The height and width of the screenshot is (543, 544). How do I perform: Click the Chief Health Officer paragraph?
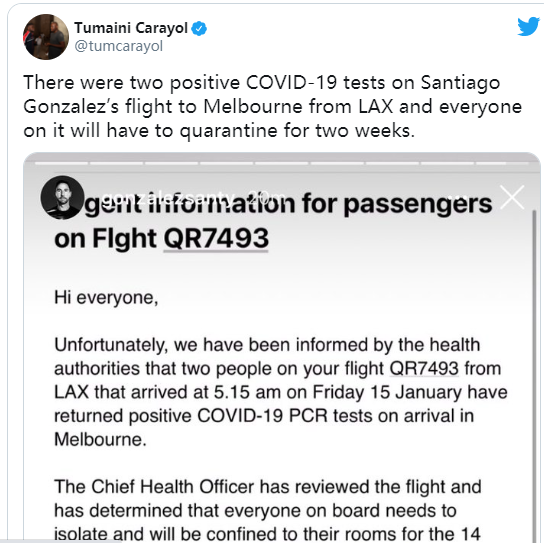point(267,510)
